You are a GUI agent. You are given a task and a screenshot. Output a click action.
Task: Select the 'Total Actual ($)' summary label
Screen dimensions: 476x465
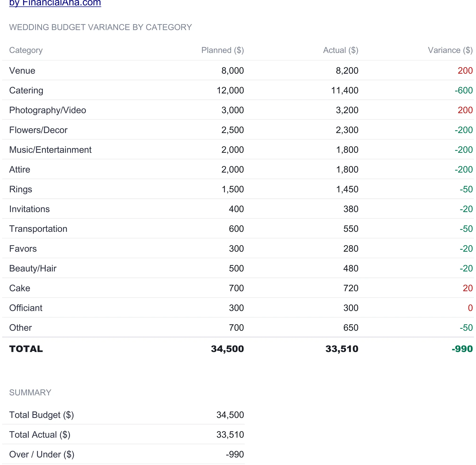coord(40,435)
